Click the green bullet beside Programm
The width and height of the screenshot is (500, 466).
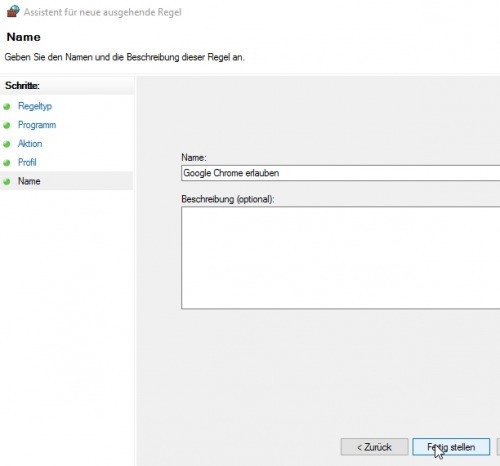7,125
